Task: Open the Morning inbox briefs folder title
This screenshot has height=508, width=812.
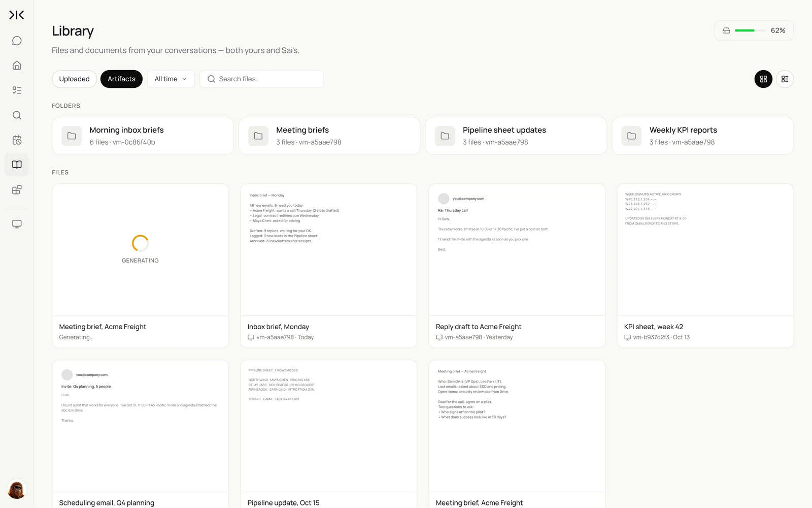Action: (x=127, y=130)
